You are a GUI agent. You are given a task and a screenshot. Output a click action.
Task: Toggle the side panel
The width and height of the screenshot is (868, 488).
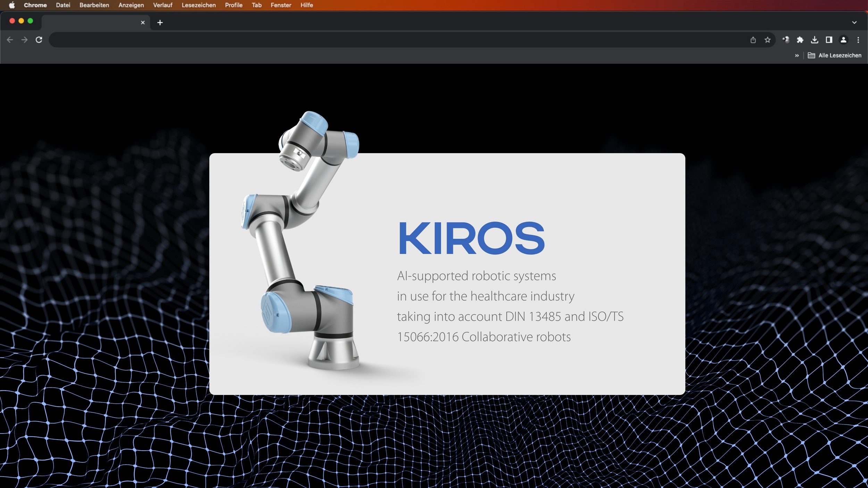[x=829, y=40]
